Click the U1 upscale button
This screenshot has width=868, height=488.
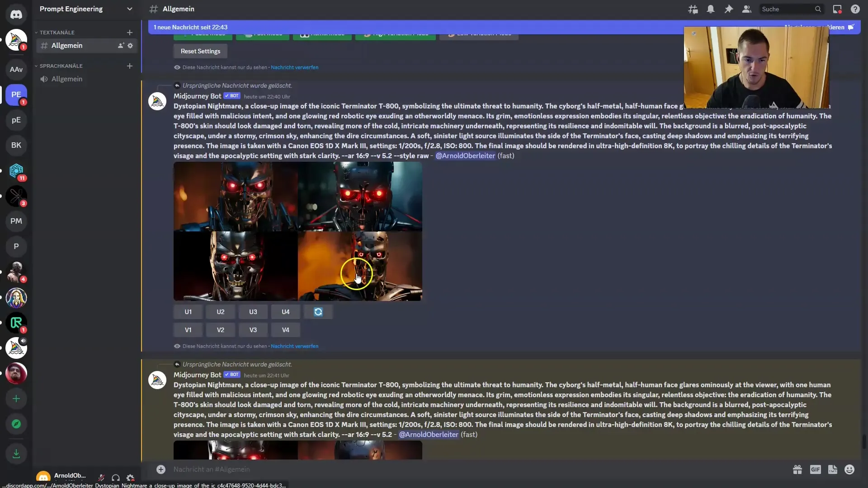pos(188,312)
